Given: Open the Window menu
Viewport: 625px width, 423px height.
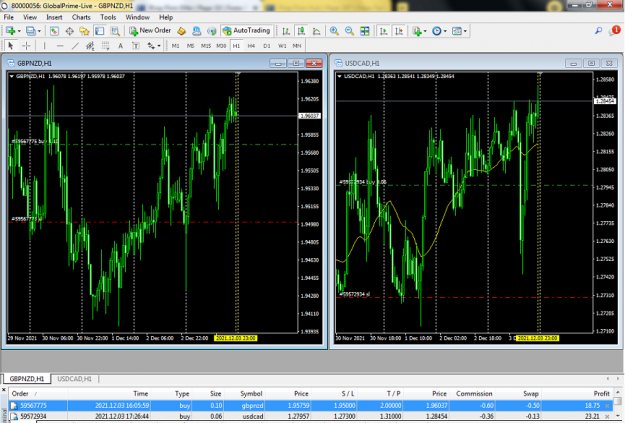Looking at the screenshot, I should tap(138, 17).
